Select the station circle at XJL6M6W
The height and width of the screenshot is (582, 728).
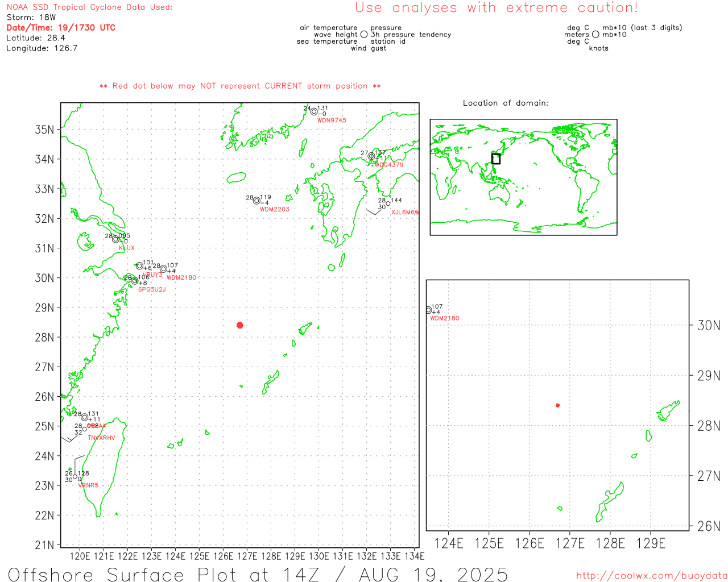(388, 204)
